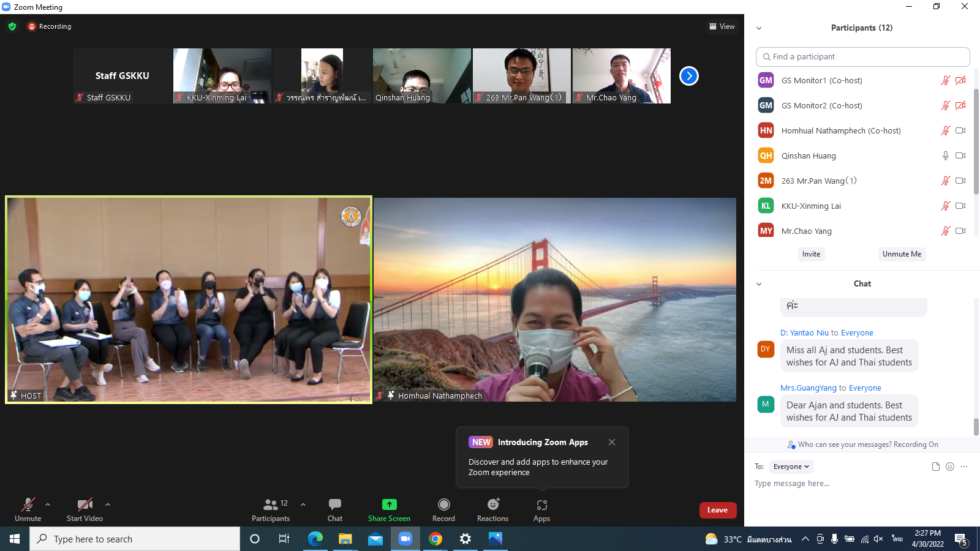980x551 pixels.
Task: Click the attach file icon in chat
Action: point(935,467)
